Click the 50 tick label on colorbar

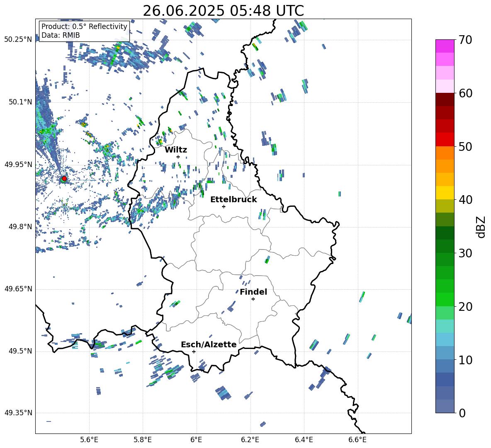[x=465, y=147]
